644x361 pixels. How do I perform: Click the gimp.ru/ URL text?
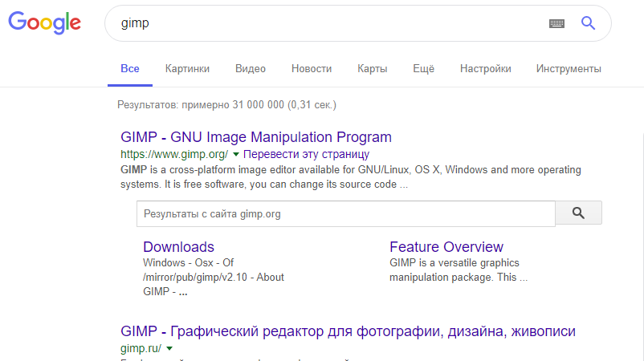(x=141, y=348)
